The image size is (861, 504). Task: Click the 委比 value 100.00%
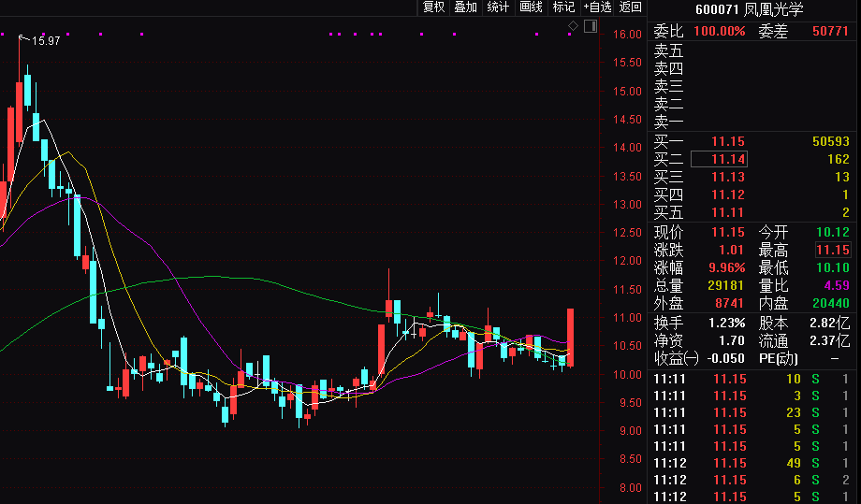pos(720,31)
